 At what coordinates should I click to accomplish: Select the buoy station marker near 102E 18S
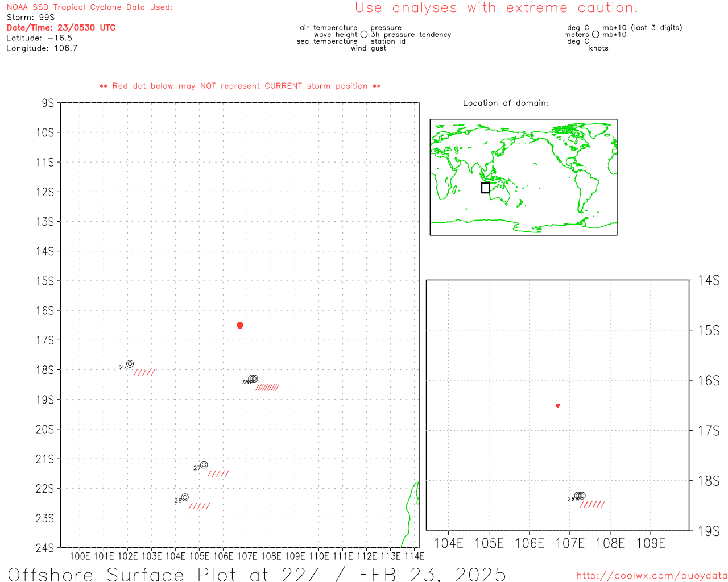click(x=130, y=364)
